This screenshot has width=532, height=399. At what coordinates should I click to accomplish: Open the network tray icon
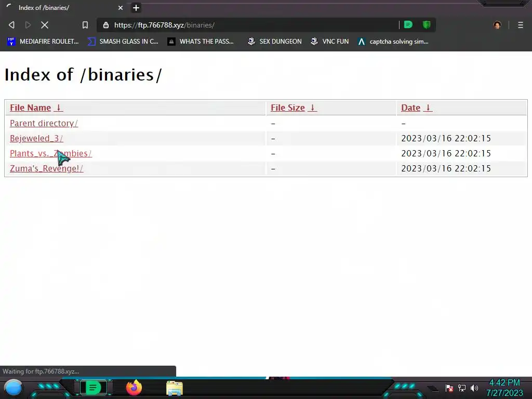[462, 388]
